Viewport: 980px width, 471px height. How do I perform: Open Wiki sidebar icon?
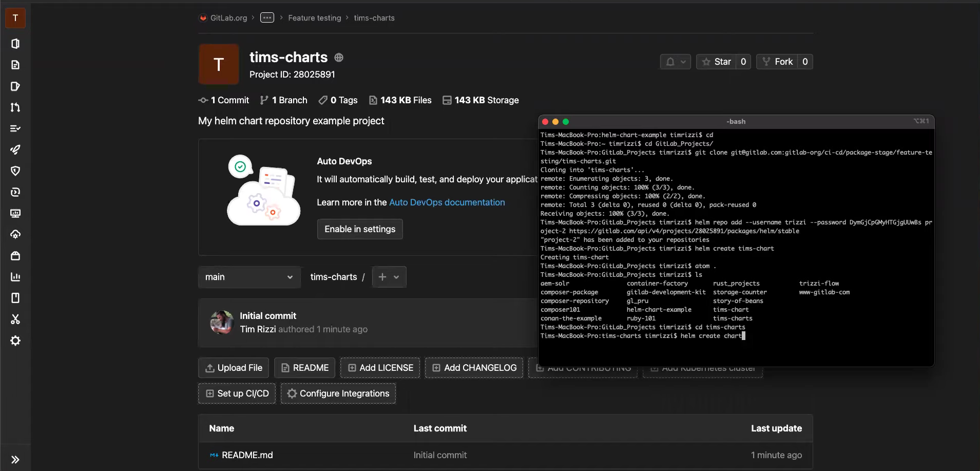click(15, 298)
